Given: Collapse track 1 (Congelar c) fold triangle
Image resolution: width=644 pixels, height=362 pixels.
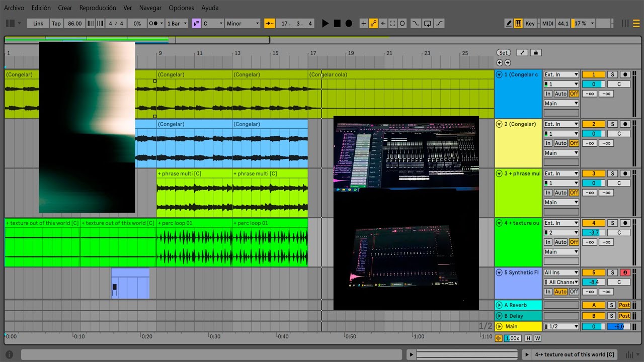Looking at the screenshot, I should tap(499, 74).
